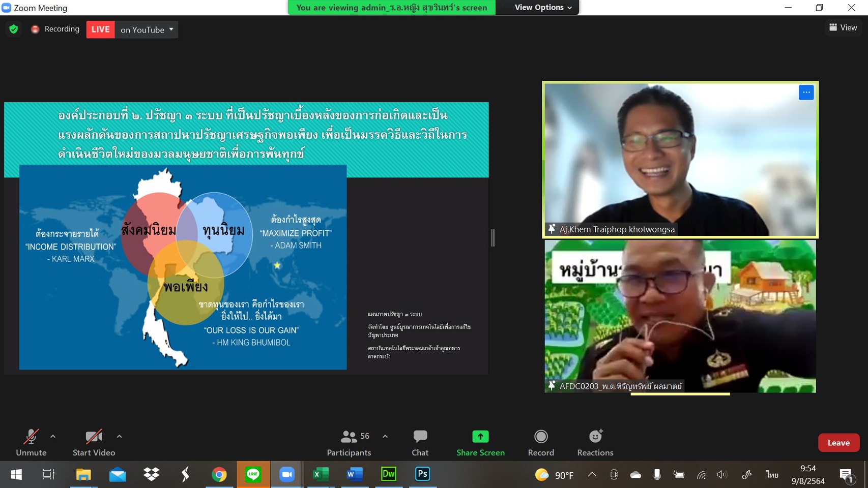868x488 pixels.
Task: Open the Windows Start menu
Action: click(x=16, y=474)
